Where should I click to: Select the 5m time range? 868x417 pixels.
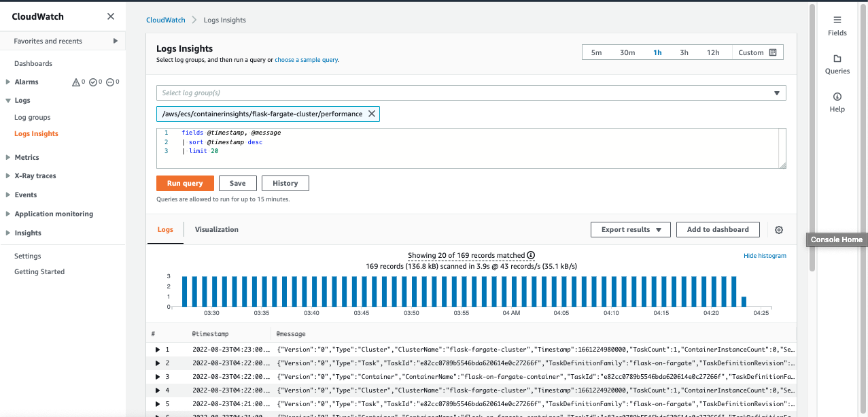click(x=596, y=52)
